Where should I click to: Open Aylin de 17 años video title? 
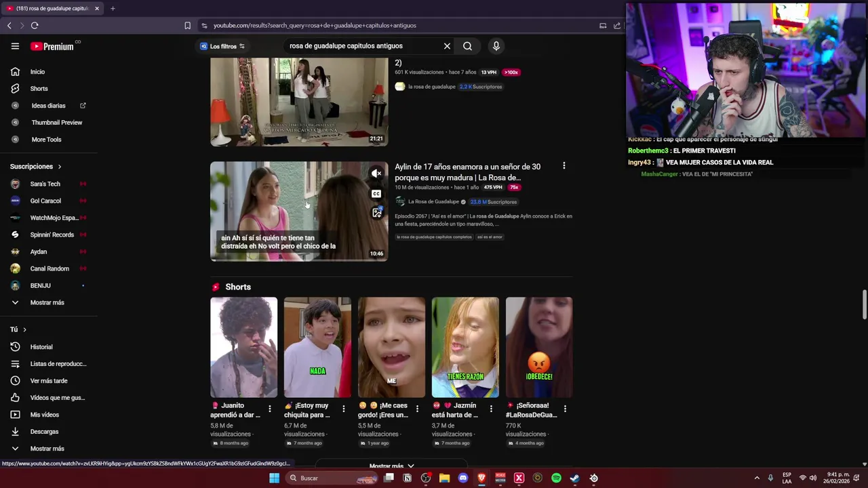(x=468, y=172)
